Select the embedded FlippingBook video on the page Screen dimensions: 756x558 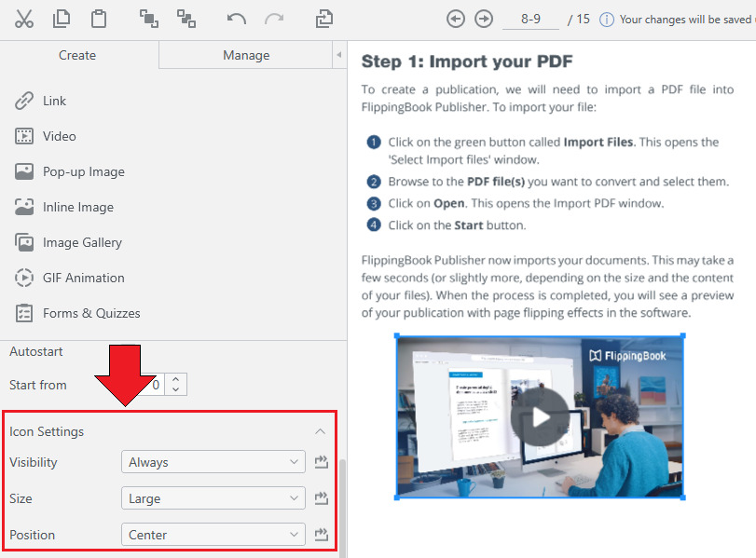click(x=540, y=417)
